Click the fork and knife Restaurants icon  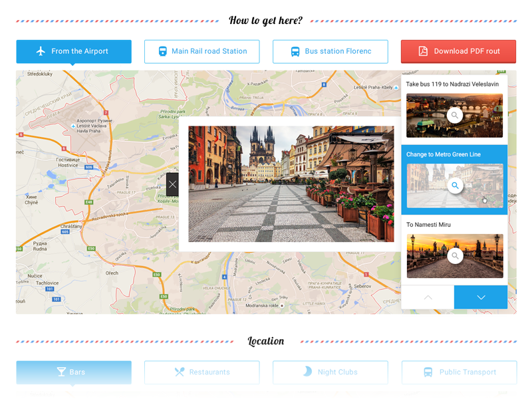click(x=180, y=372)
